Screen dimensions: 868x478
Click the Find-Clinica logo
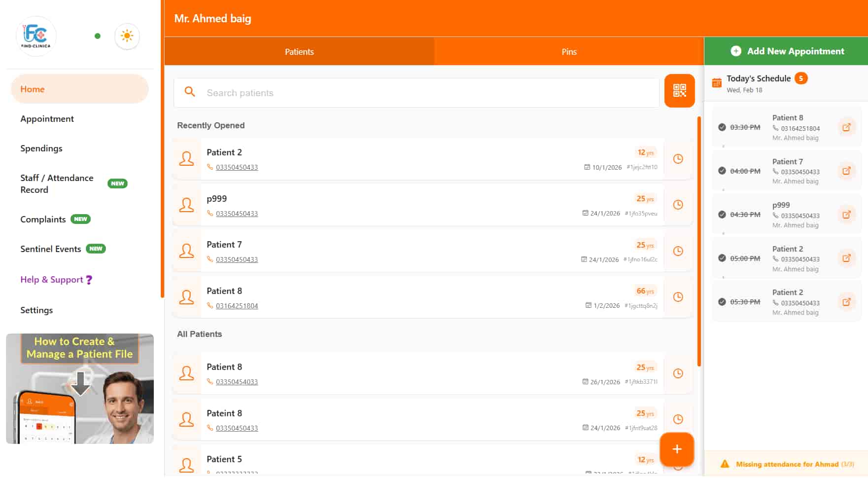tap(36, 36)
